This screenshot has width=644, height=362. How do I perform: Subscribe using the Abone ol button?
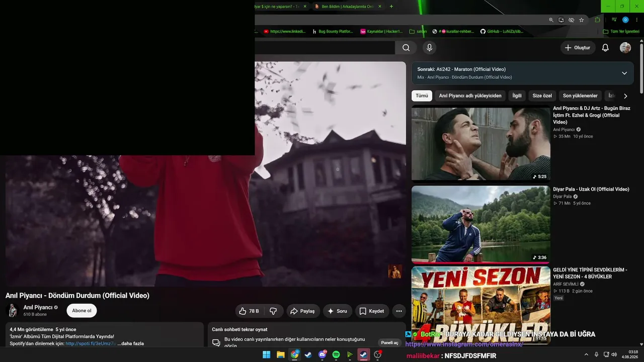82,311
